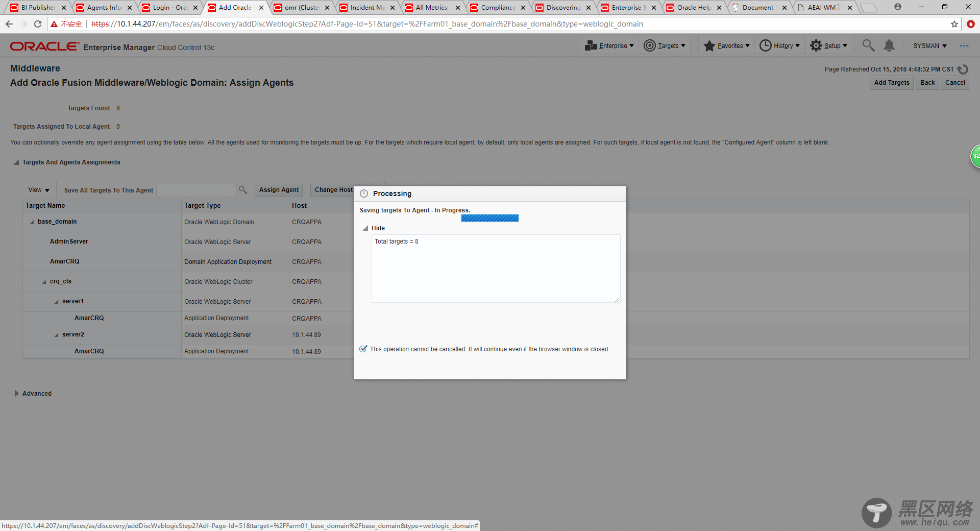
Task: Collapse the server2 tree node
Action: [x=57, y=335]
